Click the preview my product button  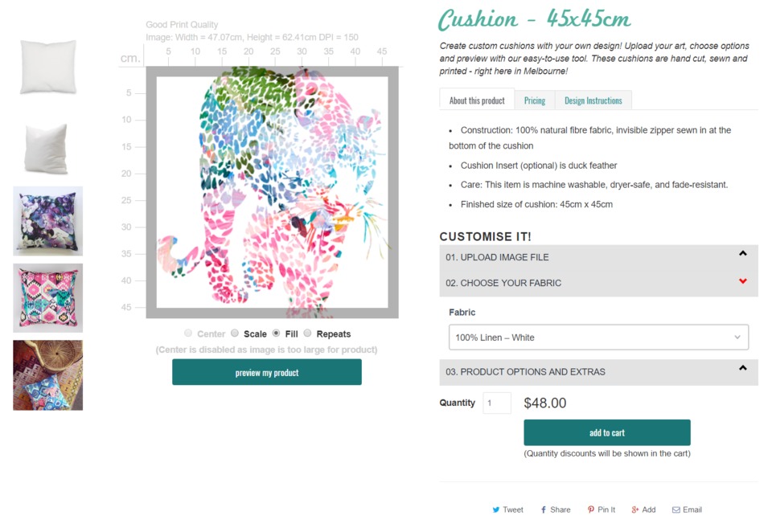click(x=267, y=372)
